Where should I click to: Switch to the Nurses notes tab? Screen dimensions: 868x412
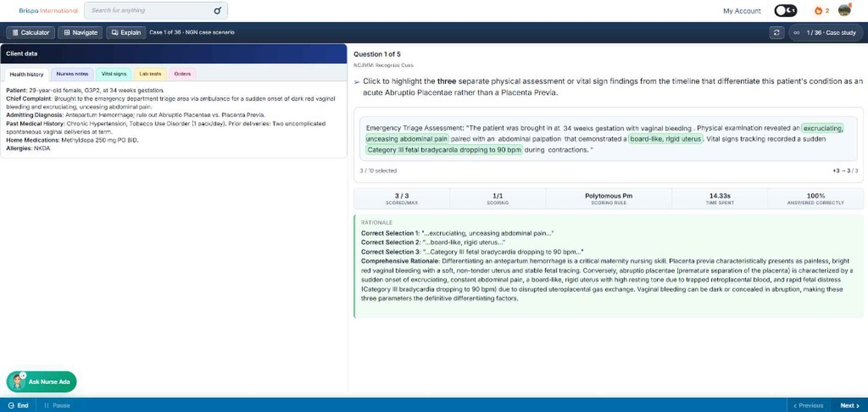(x=72, y=74)
